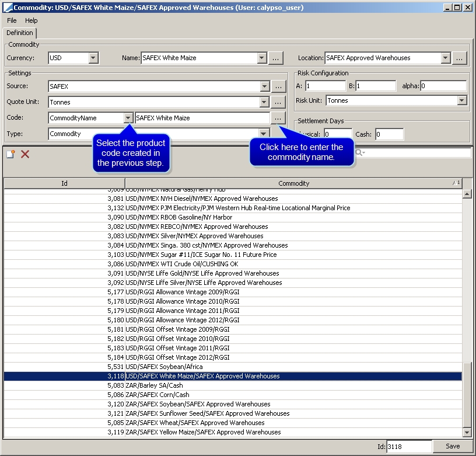Screen dimensions: 476x456
Task: Click the Code value field SAFEX White Maize
Action: coord(202,118)
